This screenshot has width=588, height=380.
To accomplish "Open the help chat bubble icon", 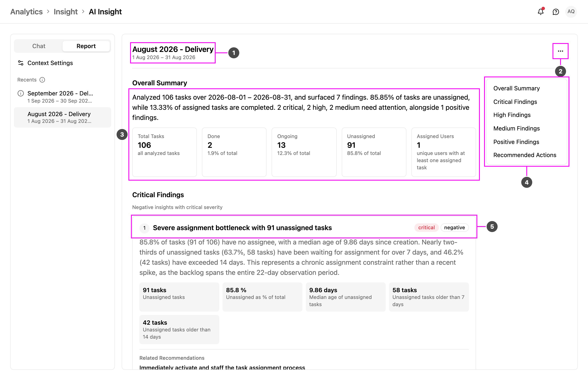I will point(556,12).
